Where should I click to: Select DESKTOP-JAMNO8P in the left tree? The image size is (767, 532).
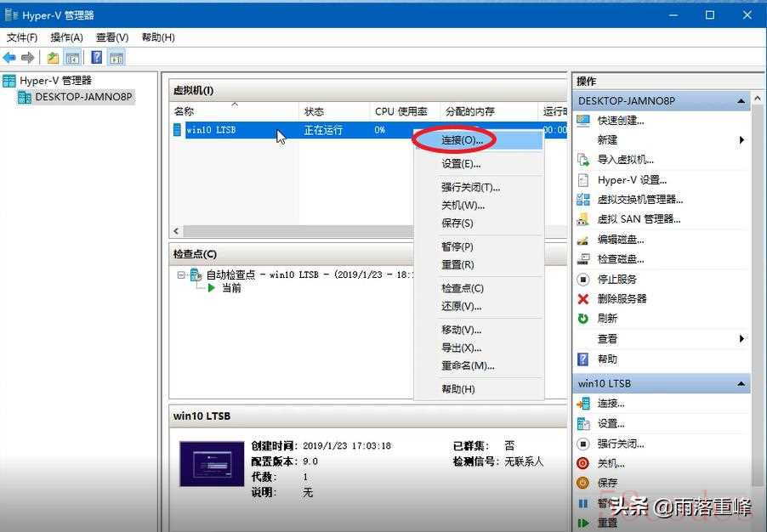pyautogui.click(x=82, y=97)
